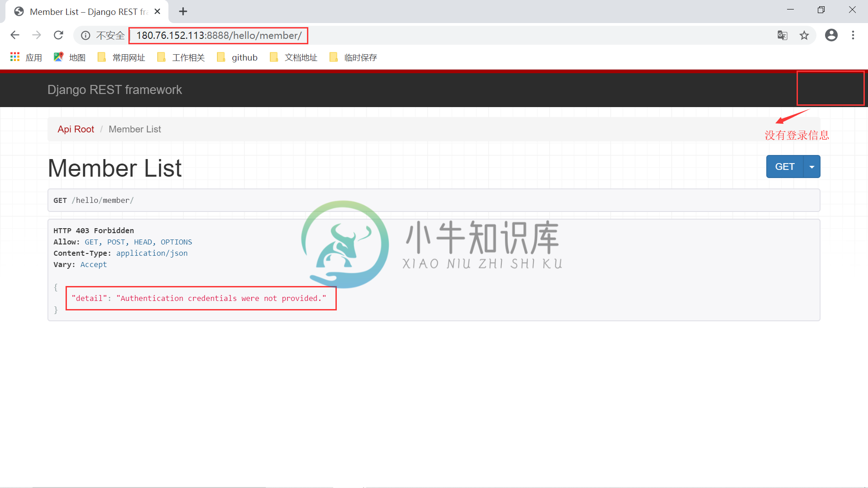Open the Apps grid shortcut

click(26, 57)
